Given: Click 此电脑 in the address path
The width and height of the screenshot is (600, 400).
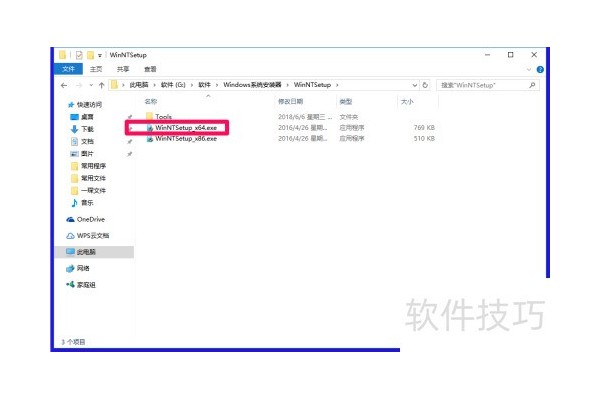Looking at the screenshot, I should pyautogui.click(x=139, y=85).
